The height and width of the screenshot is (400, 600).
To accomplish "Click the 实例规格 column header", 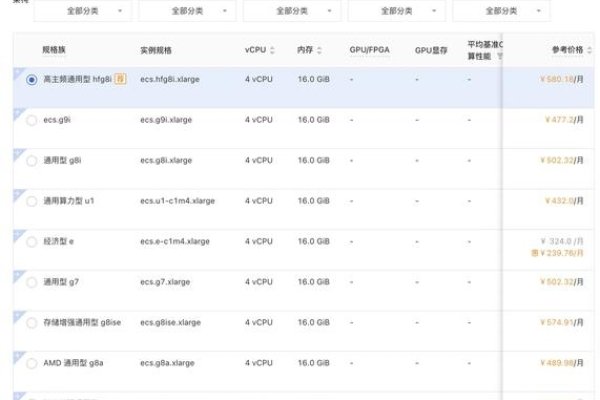I will 162,49.
